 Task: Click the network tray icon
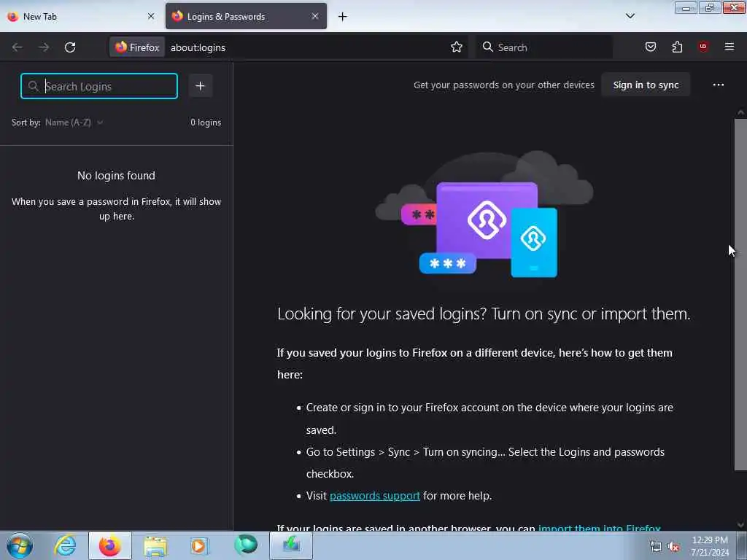point(656,547)
